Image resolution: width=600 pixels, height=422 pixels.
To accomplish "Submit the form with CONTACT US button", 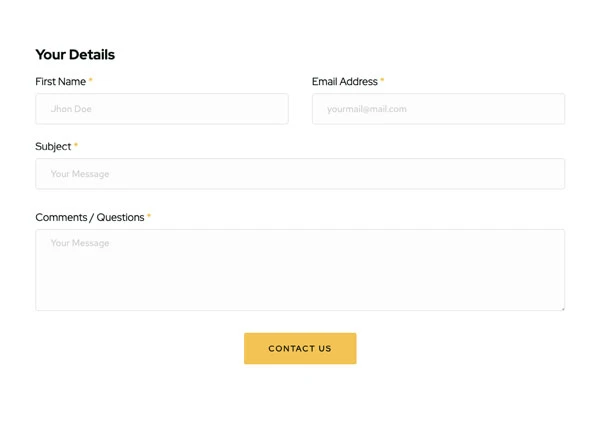I will tap(300, 348).
